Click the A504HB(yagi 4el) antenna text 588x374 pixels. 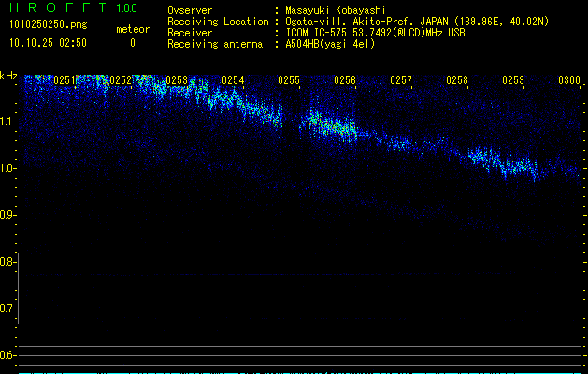(330, 44)
